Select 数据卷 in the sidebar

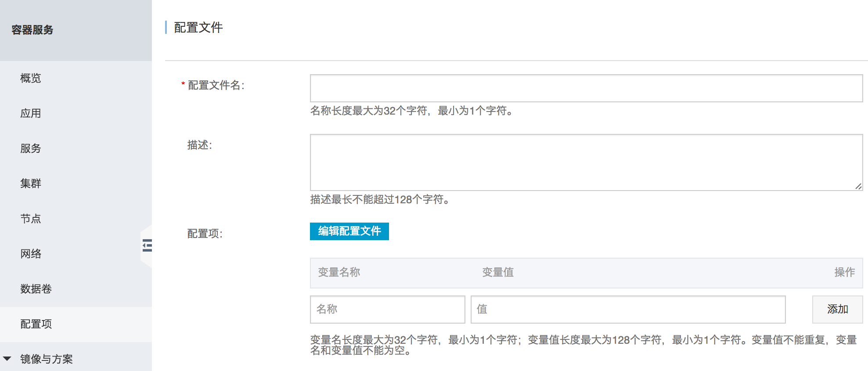click(x=36, y=289)
